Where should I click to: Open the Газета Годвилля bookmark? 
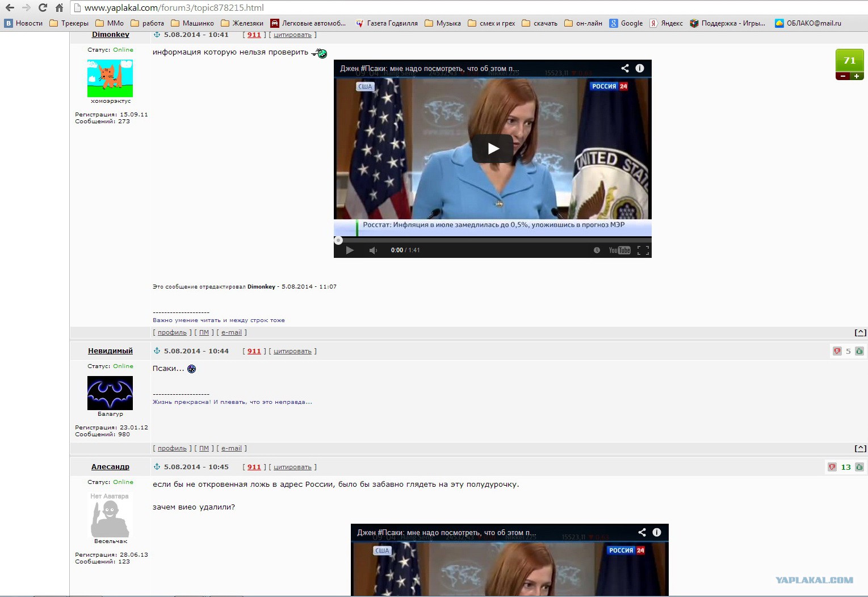coord(387,23)
